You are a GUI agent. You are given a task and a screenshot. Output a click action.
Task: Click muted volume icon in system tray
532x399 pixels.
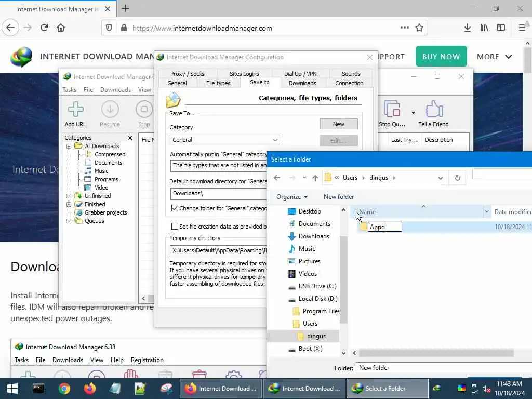tap(486, 389)
